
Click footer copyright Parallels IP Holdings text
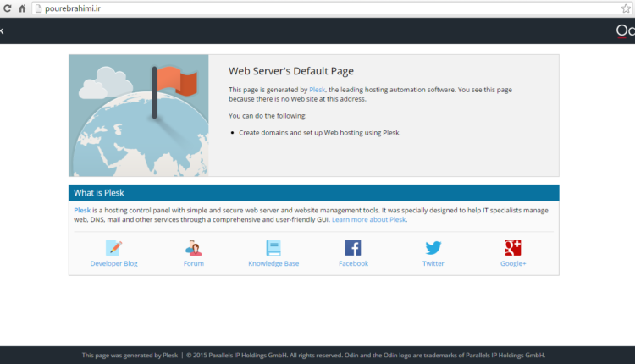coord(366,355)
